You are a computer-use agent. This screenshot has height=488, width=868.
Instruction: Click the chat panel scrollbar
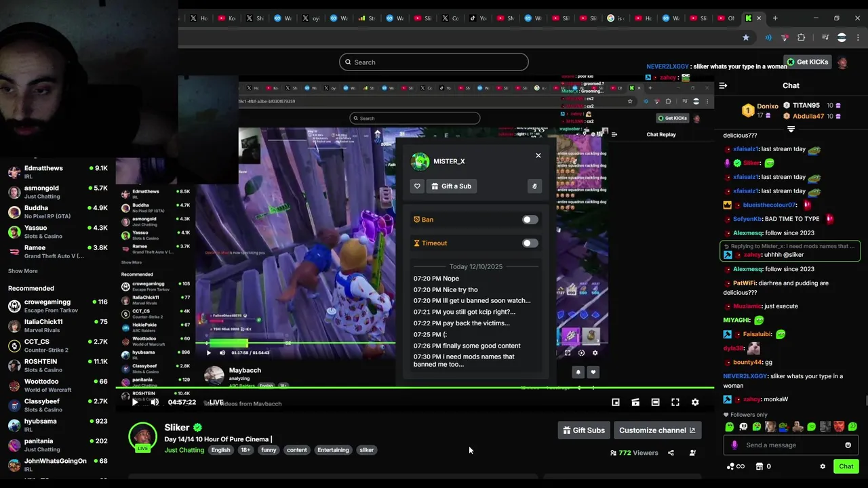[866, 400]
